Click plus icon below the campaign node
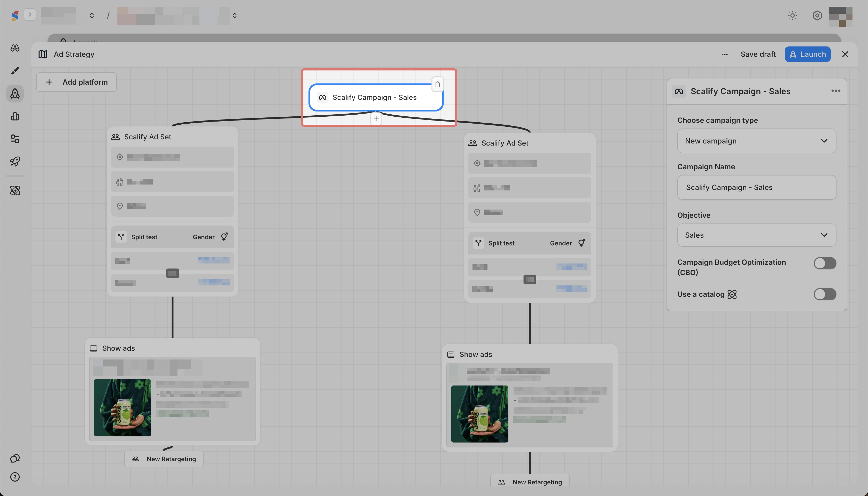The image size is (868, 496). 376,119
